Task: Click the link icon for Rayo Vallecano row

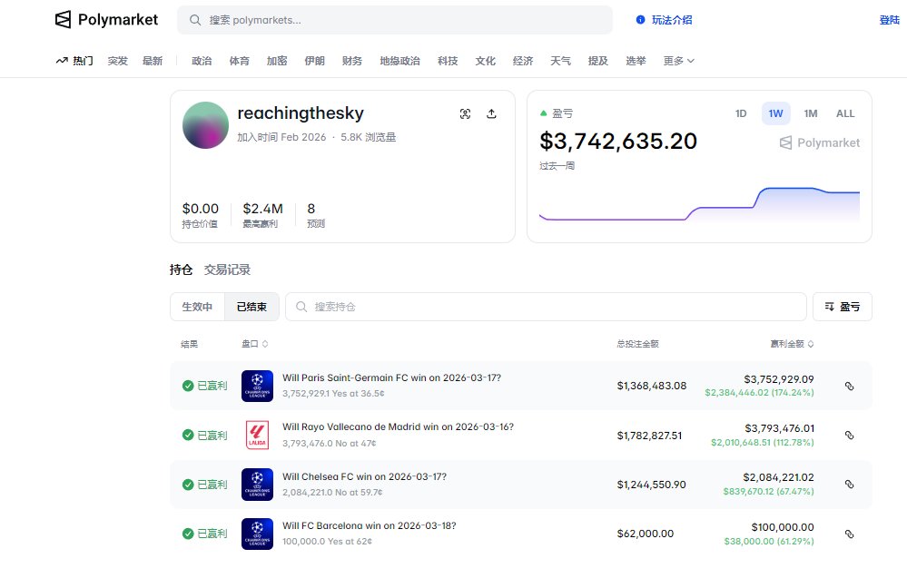Action: coord(849,436)
